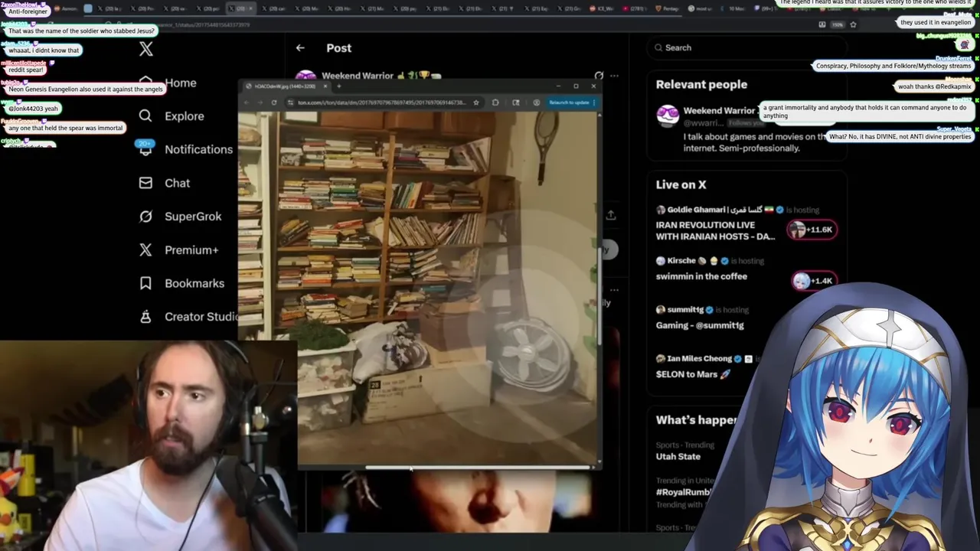Click the Grok icon on the post header
Viewport: 980px width, 551px height.
pos(599,76)
